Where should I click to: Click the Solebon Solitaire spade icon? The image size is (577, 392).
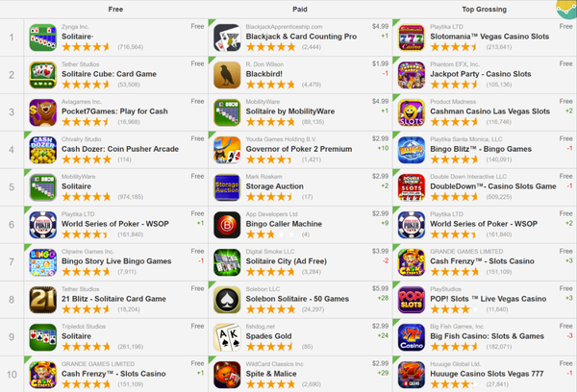(x=227, y=300)
